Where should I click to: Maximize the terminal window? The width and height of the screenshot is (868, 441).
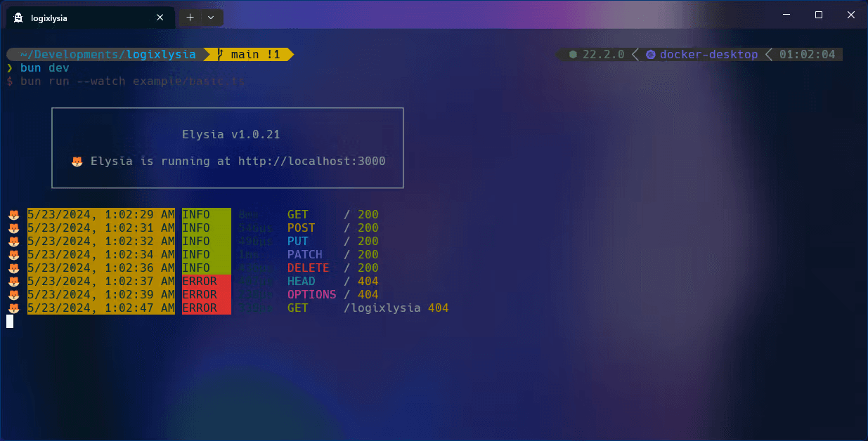click(x=818, y=15)
